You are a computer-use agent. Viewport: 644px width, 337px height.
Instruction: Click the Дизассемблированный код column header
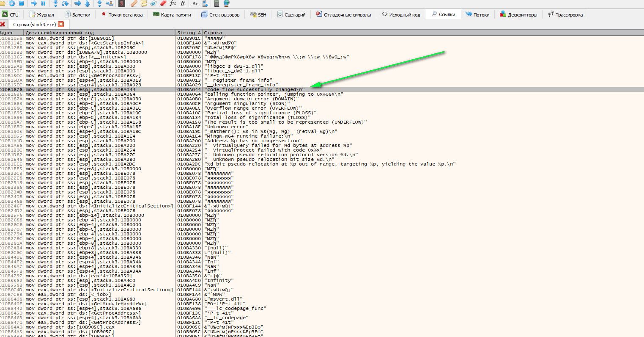click(99, 33)
